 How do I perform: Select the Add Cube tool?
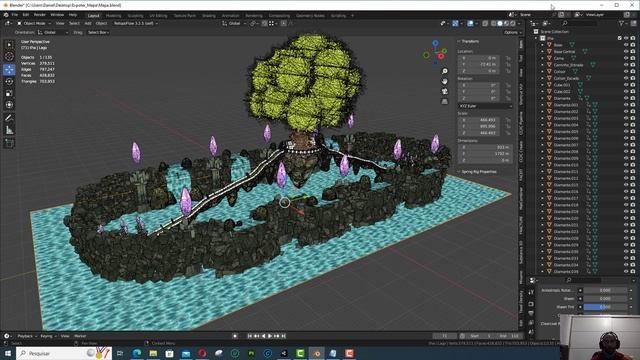point(9,143)
